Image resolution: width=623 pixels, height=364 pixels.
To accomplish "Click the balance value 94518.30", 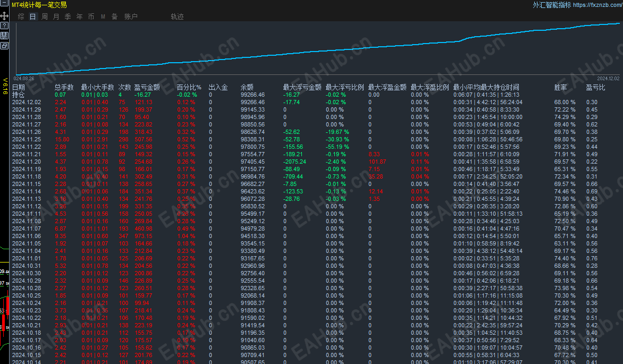I will coord(252,236).
